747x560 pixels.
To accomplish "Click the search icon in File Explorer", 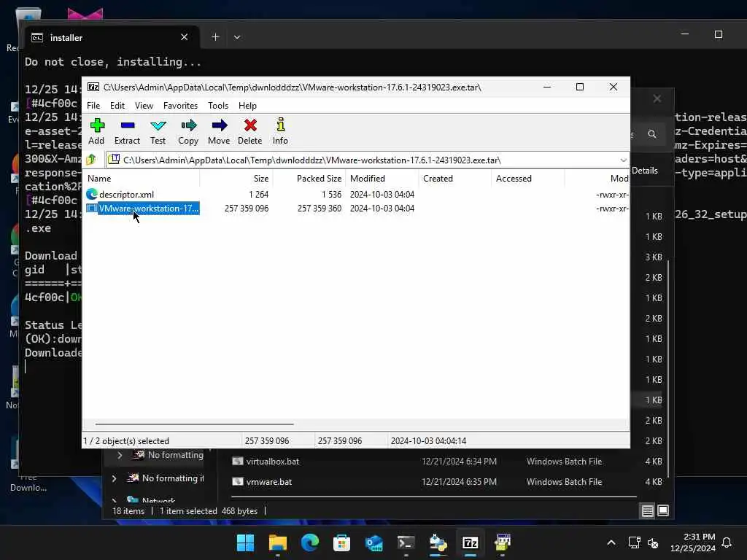I will tap(651, 134).
